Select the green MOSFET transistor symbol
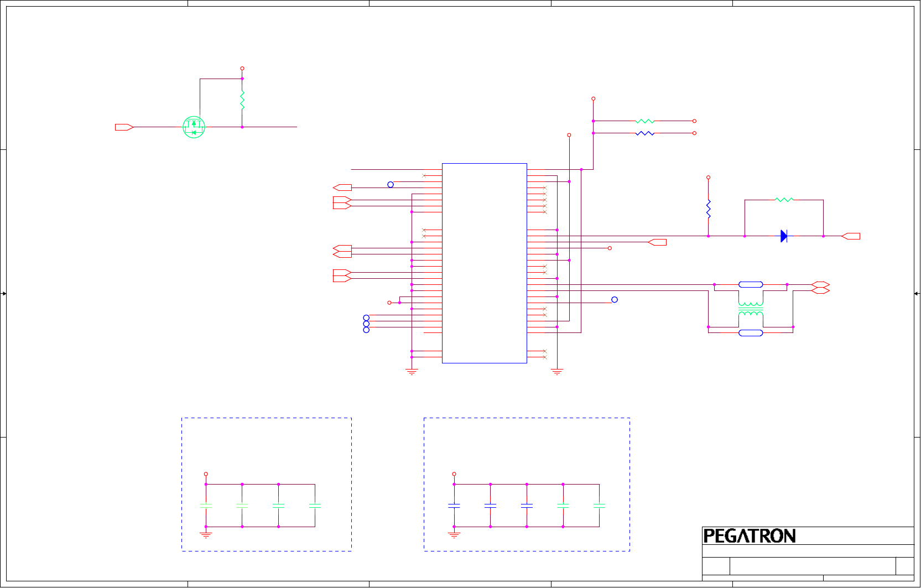The height and width of the screenshot is (588, 921). click(194, 127)
